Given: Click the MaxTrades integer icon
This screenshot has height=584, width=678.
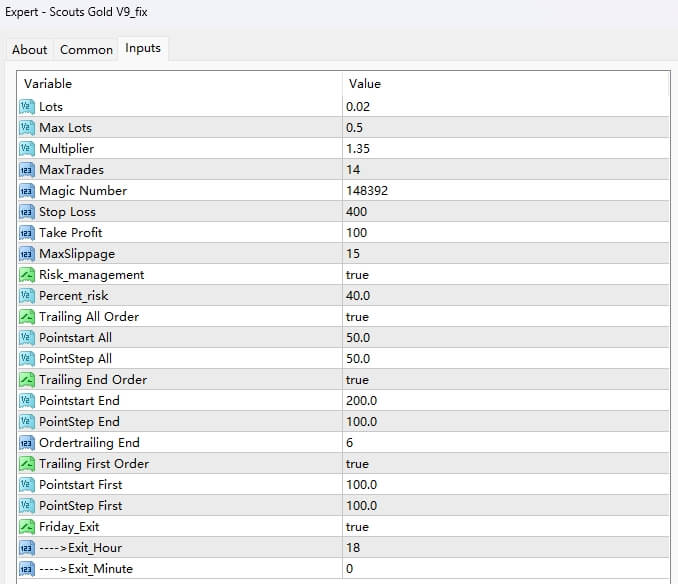Looking at the screenshot, I should click(x=27, y=169).
